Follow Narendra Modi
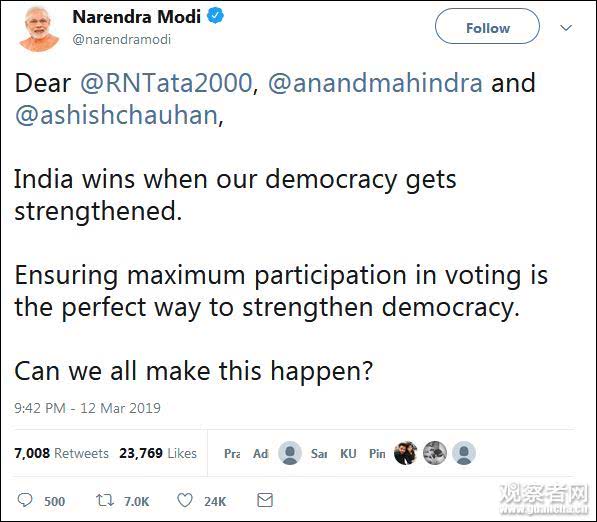597x522 pixels. pyautogui.click(x=487, y=27)
